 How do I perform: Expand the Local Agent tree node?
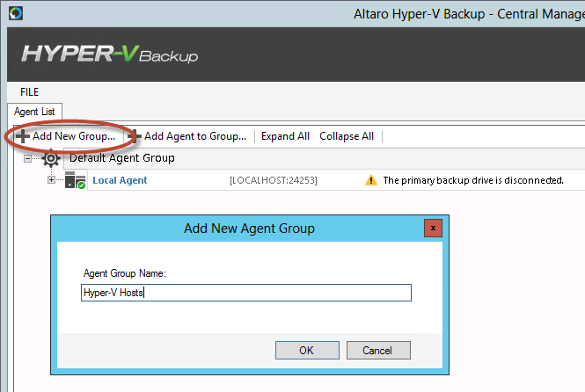pos(52,180)
